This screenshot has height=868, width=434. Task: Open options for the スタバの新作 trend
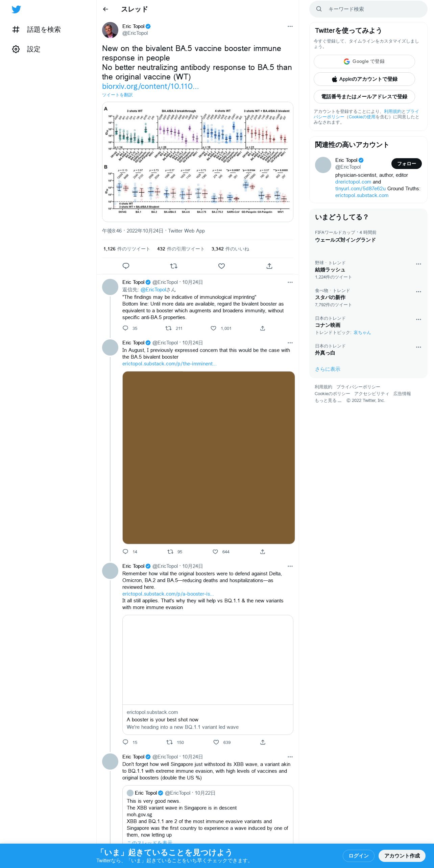418,292
